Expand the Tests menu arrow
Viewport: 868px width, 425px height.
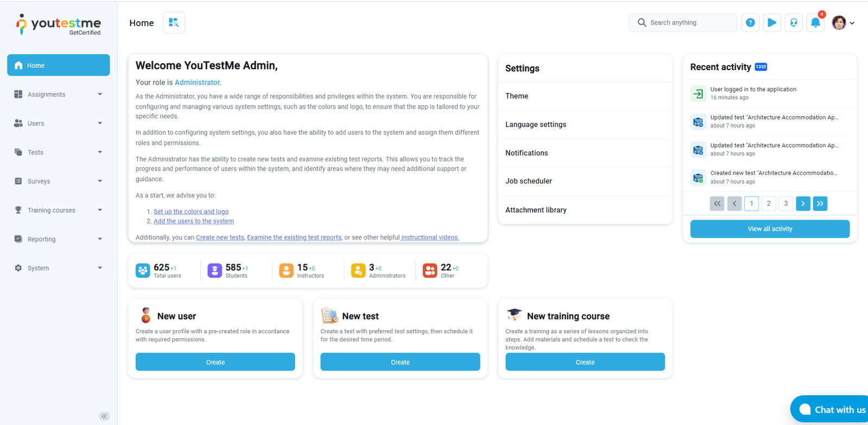click(100, 153)
